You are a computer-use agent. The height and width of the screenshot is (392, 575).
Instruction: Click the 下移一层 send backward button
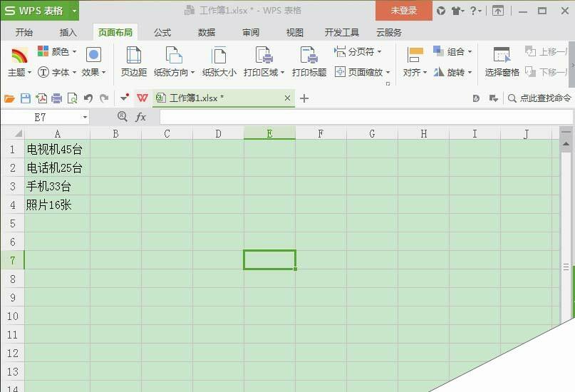(546, 72)
